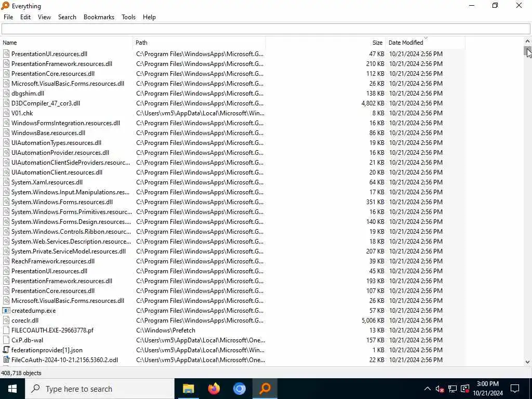Viewport: 532px width, 399px height.
Task: Open the Bookmarks menu
Action: [99, 17]
